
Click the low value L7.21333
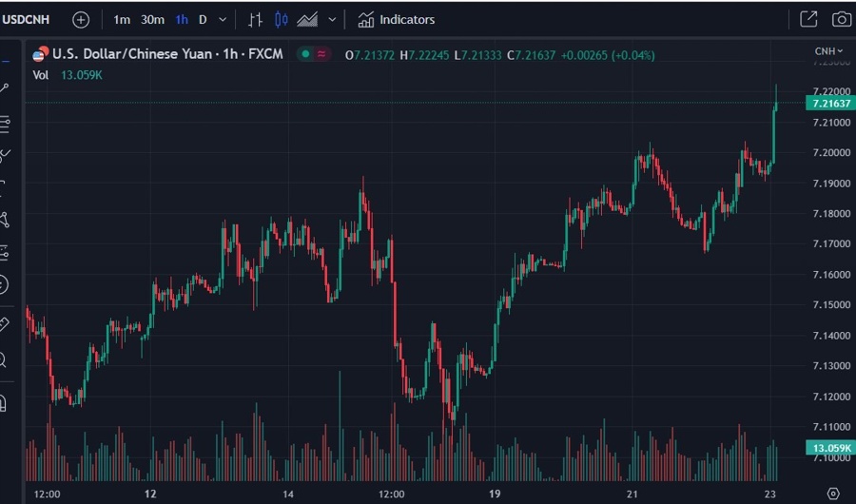click(x=477, y=55)
